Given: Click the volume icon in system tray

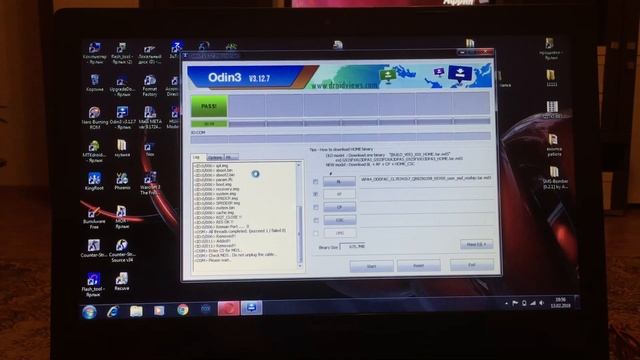Looking at the screenshot, I should (x=542, y=303).
